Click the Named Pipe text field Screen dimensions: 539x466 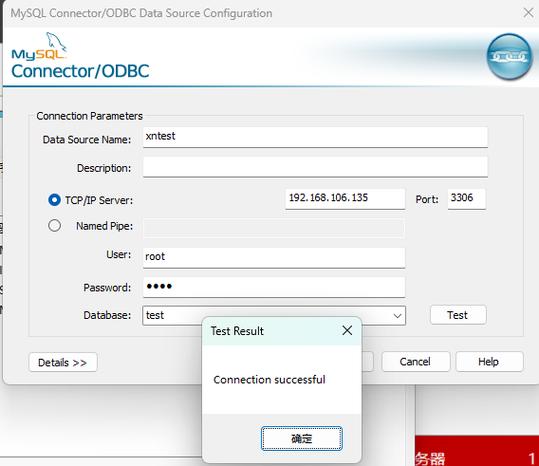tap(274, 228)
